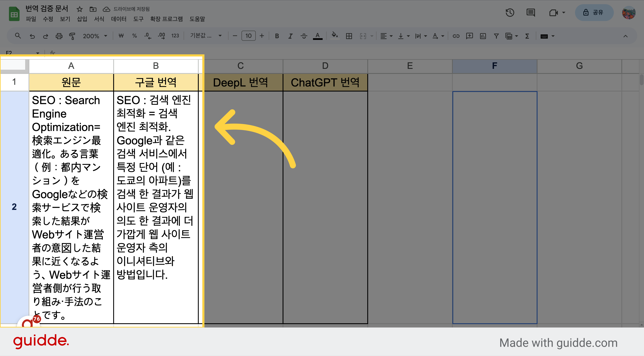Increase decimal places
The height and width of the screenshot is (356, 644).
tap(161, 36)
